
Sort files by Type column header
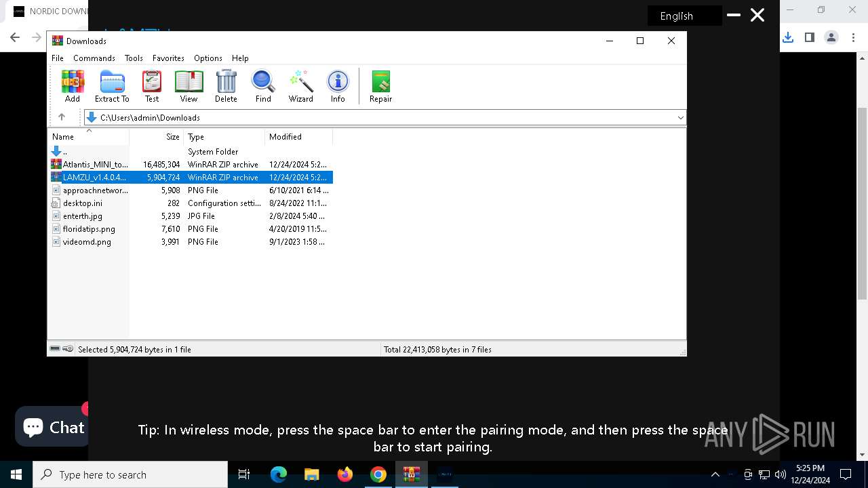pos(224,136)
